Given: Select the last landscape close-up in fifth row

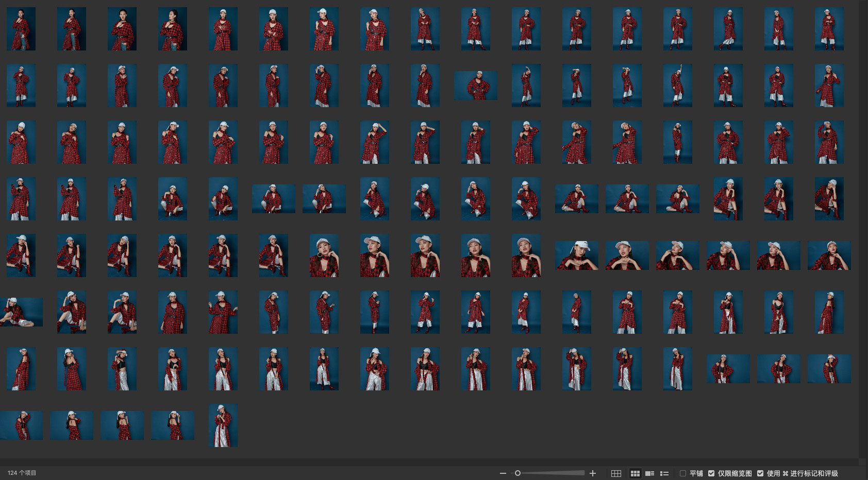Looking at the screenshot, I should tap(829, 255).
